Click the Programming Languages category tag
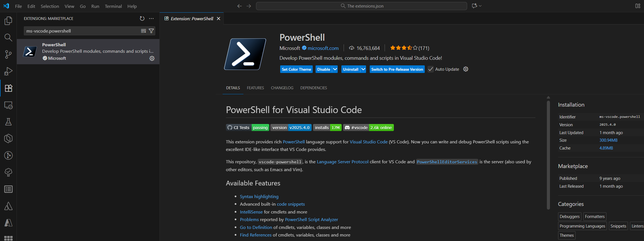644x241 pixels. [x=582, y=226]
